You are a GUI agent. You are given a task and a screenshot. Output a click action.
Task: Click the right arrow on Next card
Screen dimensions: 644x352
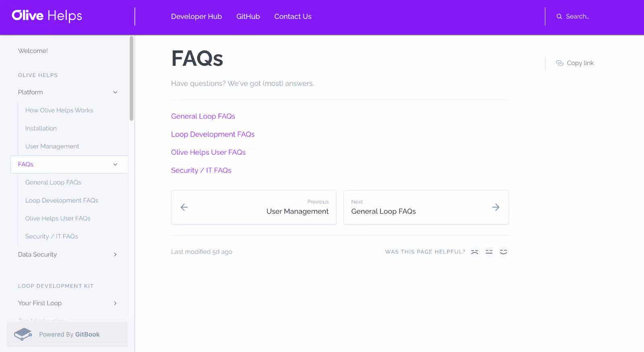coord(496,207)
